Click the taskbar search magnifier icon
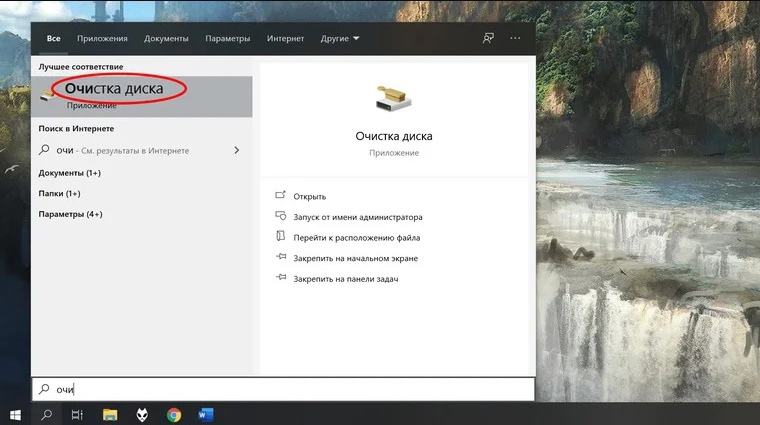The width and height of the screenshot is (760, 425). pyautogui.click(x=46, y=414)
